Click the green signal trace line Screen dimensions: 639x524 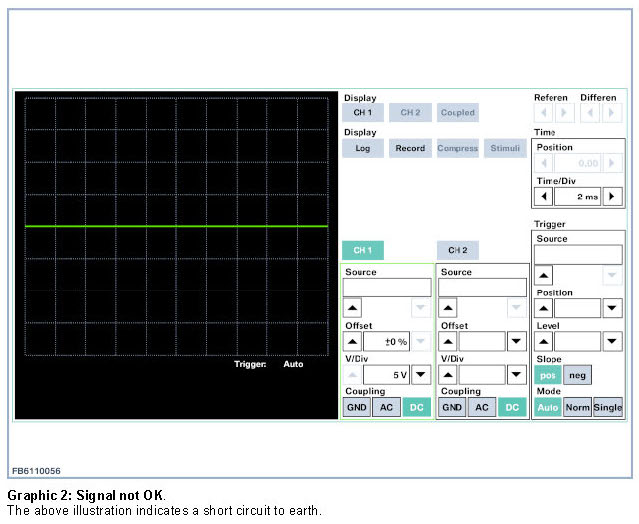click(x=175, y=227)
